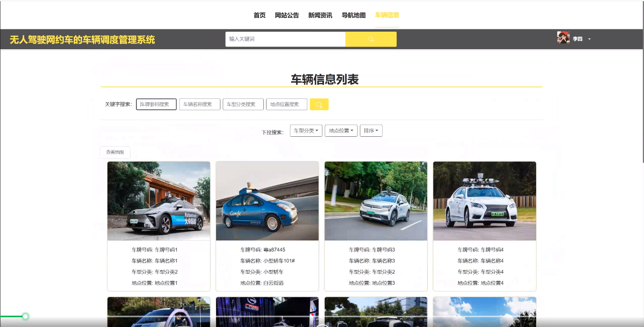
Task: Expand the 地点位置 dropdown
Action: (x=341, y=130)
